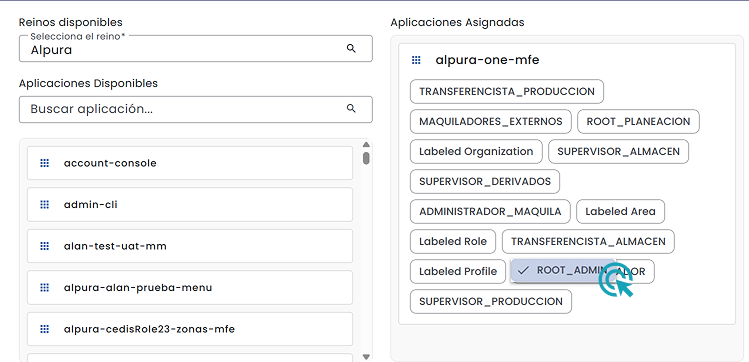
Task: Click the Aplicaciones Disponibles heading
Action: tap(88, 83)
